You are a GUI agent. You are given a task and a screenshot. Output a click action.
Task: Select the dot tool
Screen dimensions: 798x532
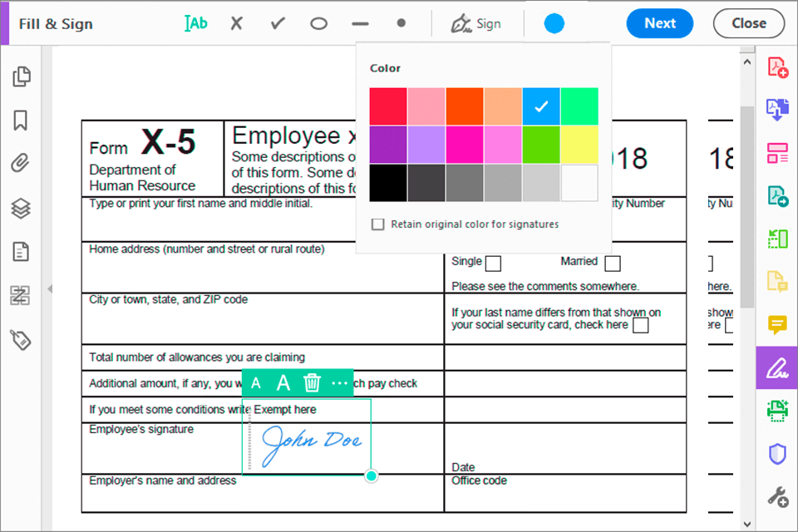click(401, 23)
